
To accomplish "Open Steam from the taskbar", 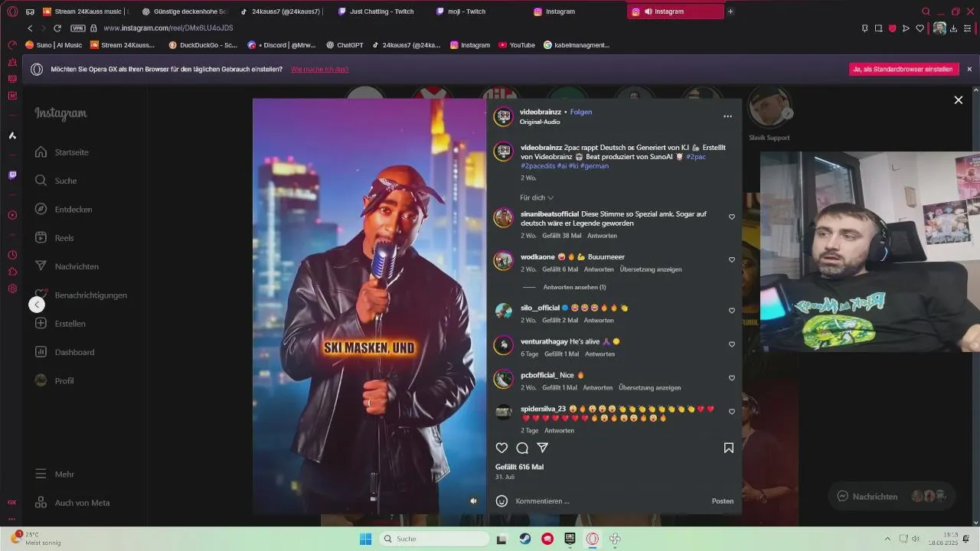I will [x=525, y=539].
